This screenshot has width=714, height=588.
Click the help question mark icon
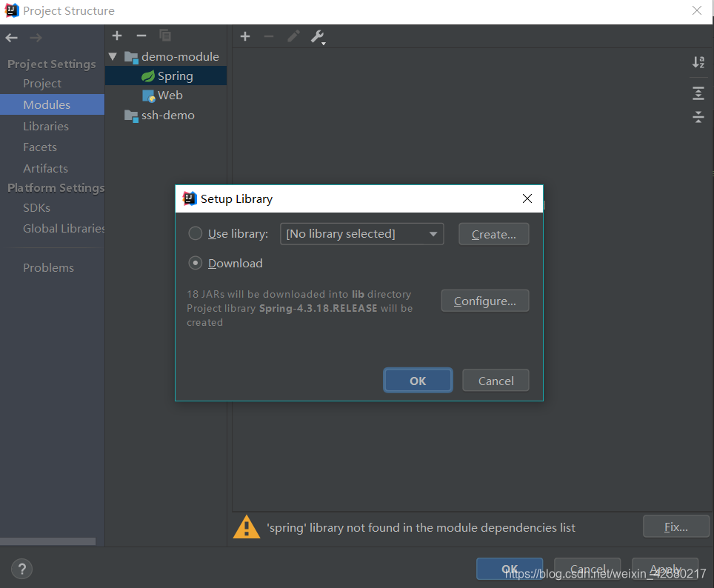pyautogui.click(x=22, y=569)
